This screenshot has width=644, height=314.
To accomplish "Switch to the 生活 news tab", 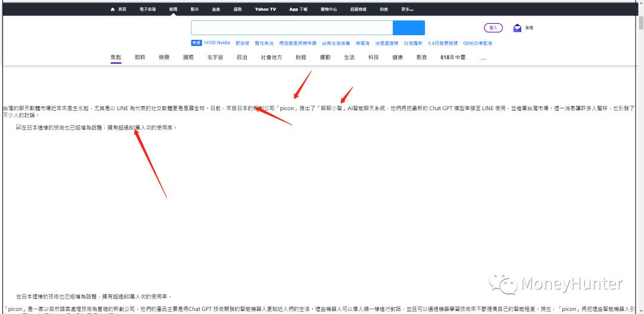I will point(349,58).
